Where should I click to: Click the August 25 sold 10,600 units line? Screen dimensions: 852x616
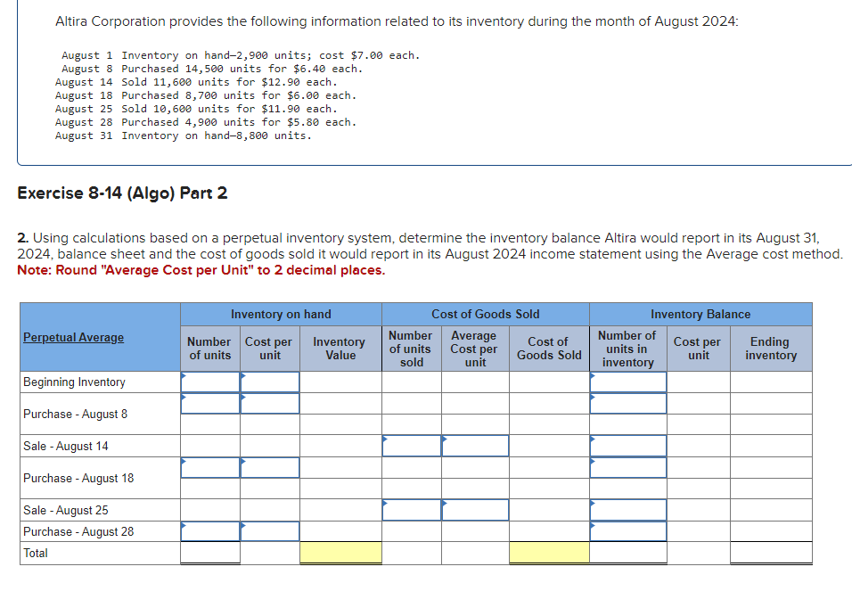pyautogui.click(x=196, y=109)
